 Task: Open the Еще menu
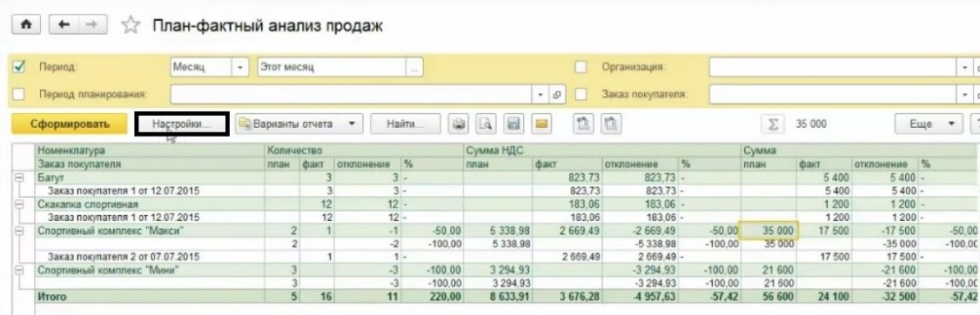coord(929,124)
